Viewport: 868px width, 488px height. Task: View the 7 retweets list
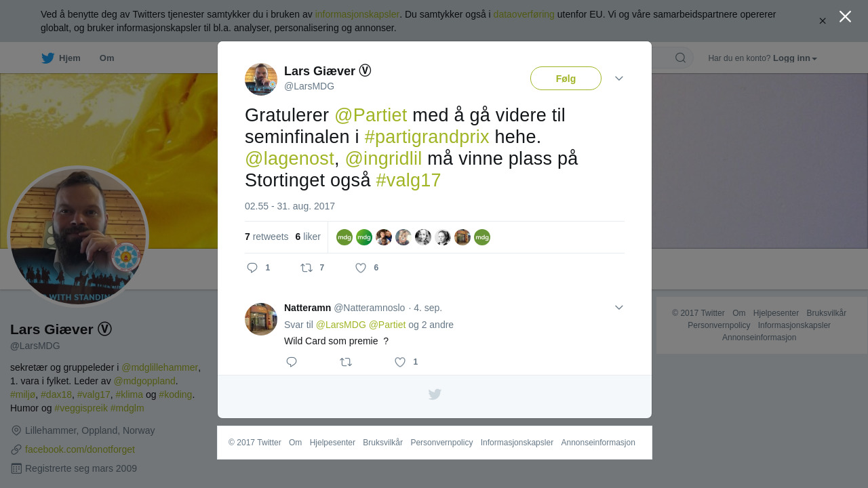tap(267, 237)
